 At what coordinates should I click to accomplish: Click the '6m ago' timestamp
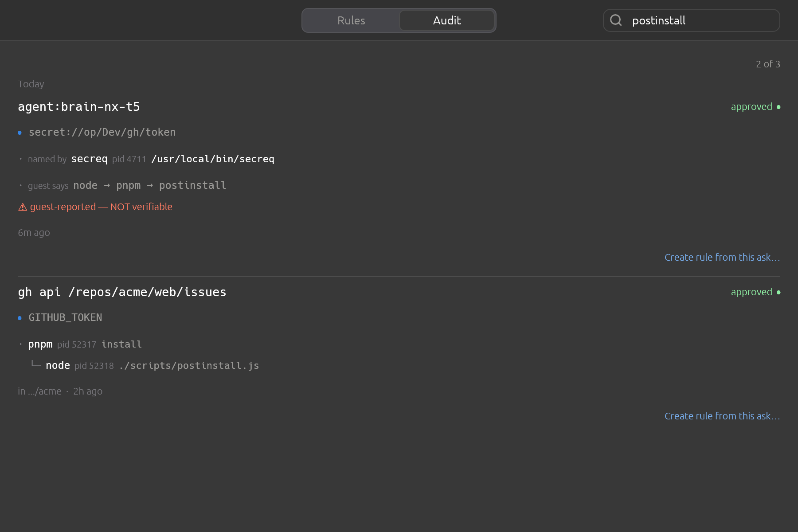coord(34,232)
